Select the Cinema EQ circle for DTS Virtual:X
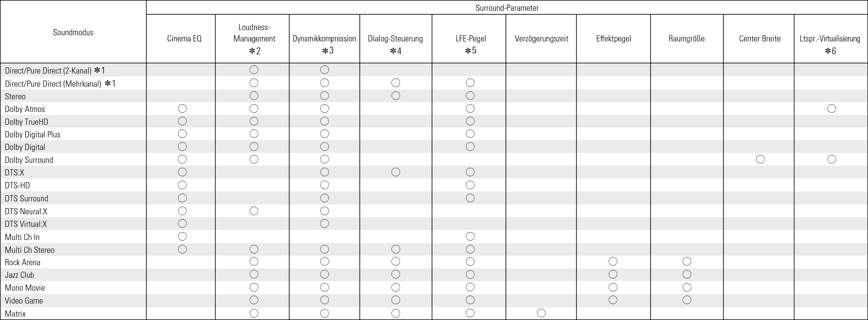868x320 pixels. tap(182, 224)
